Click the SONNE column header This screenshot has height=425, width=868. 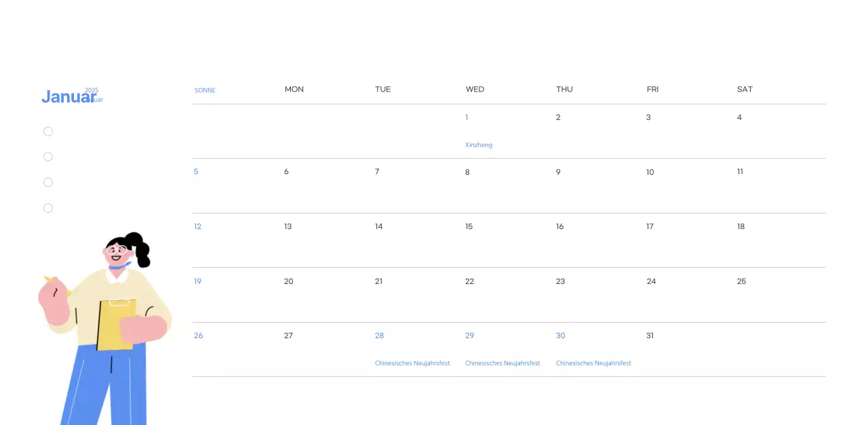pyautogui.click(x=205, y=90)
